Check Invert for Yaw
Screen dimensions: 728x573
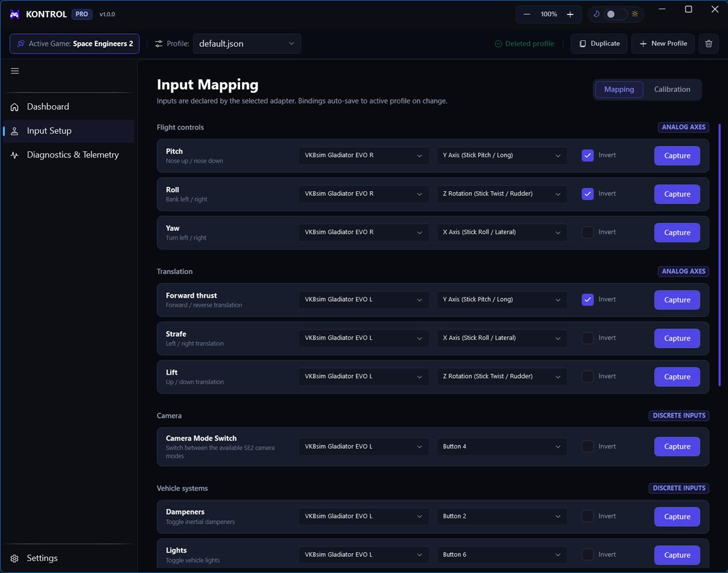pyautogui.click(x=588, y=232)
